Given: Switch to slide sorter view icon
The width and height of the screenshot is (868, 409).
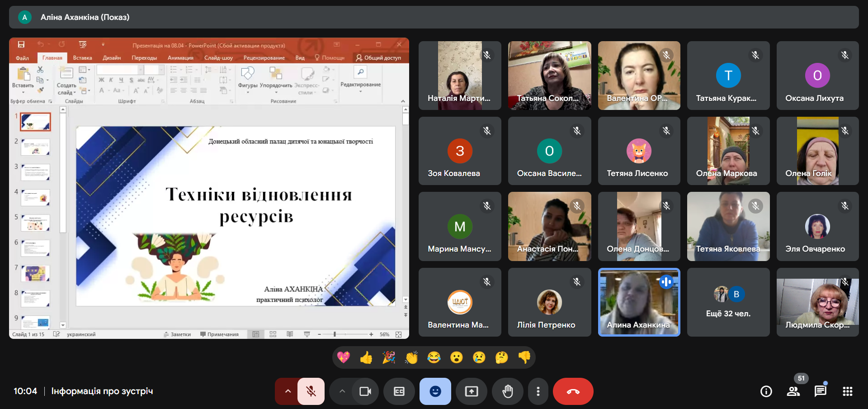Looking at the screenshot, I should (273, 334).
